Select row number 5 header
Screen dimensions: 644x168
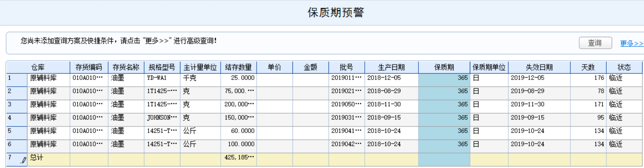pyautogui.click(x=16, y=133)
